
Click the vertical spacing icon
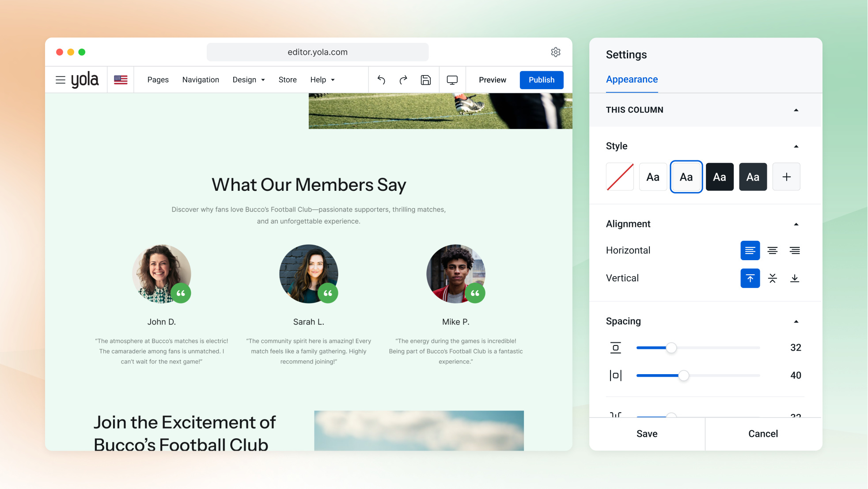tap(616, 348)
